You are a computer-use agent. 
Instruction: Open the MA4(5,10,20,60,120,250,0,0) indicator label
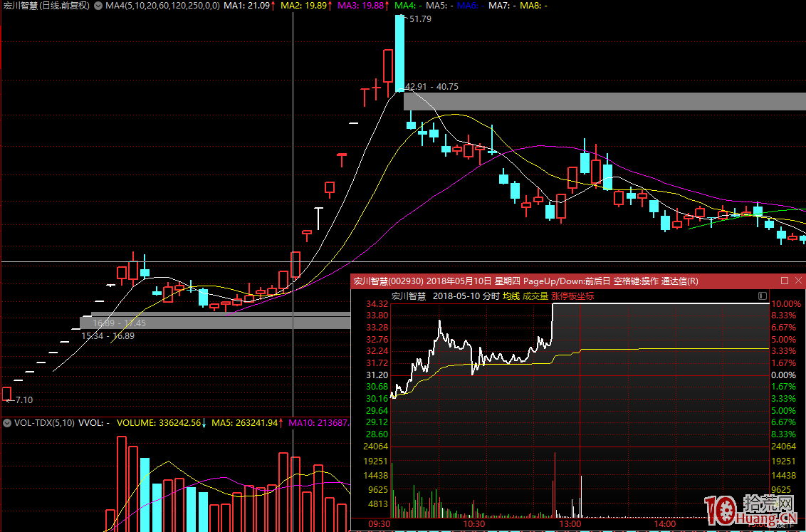(162, 6)
